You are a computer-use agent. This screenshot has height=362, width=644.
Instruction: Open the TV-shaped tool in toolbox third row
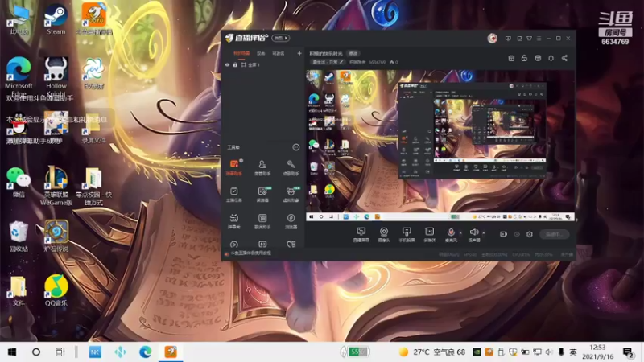[234, 220]
